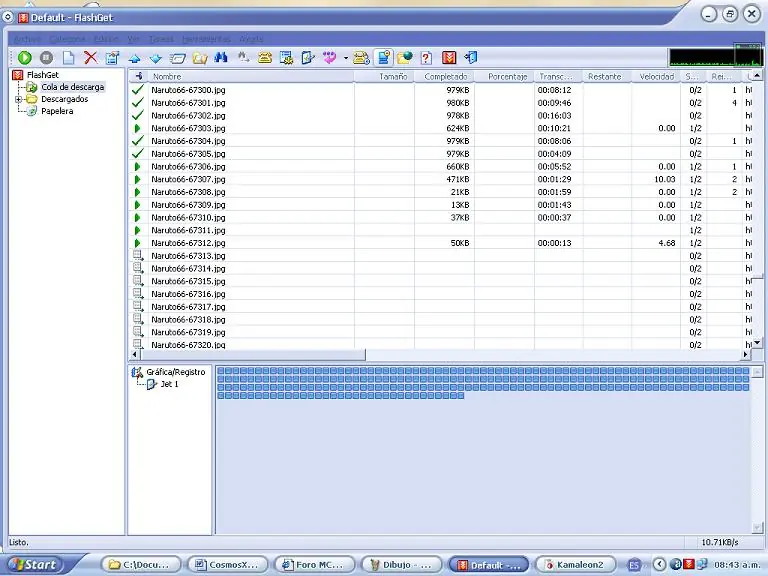
Task: Open the Kamaleon2 taskbar button
Action: click(575, 565)
